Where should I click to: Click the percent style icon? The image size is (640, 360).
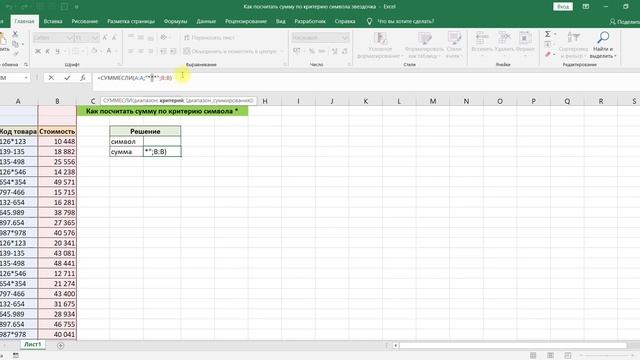(312, 51)
